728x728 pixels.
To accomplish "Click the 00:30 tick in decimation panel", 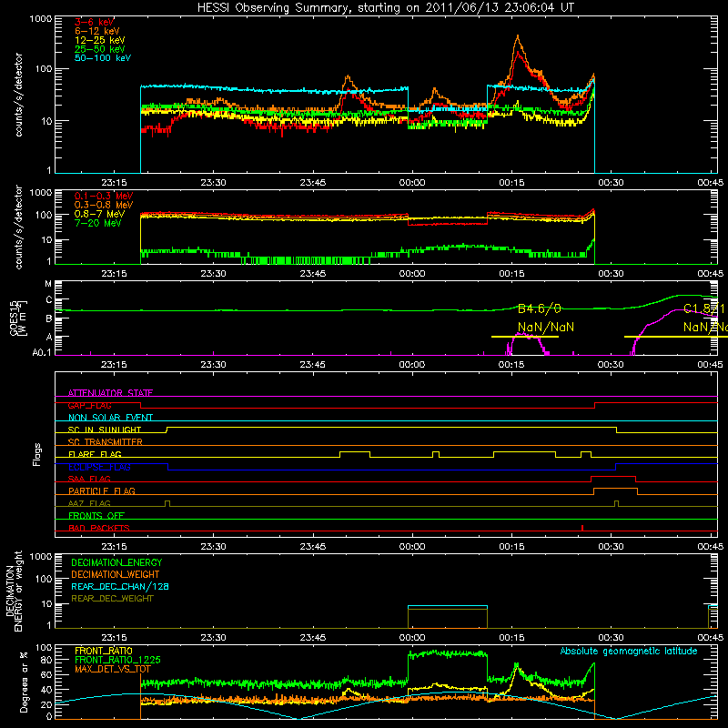I will click(x=611, y=638).
